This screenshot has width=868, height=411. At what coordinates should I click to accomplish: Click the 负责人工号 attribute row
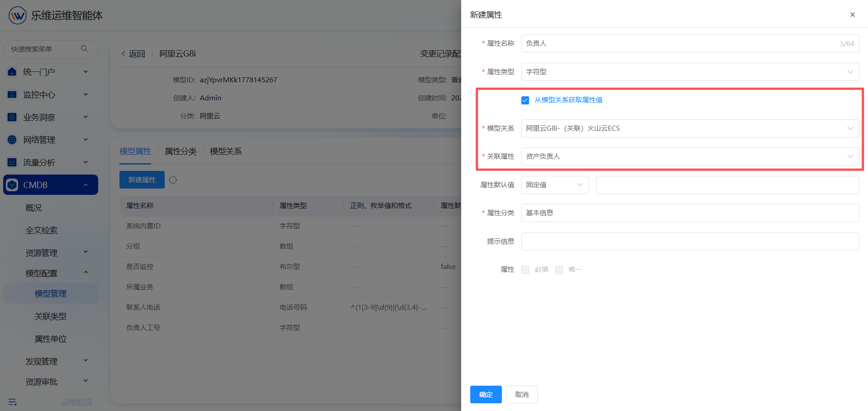[290, 328]
